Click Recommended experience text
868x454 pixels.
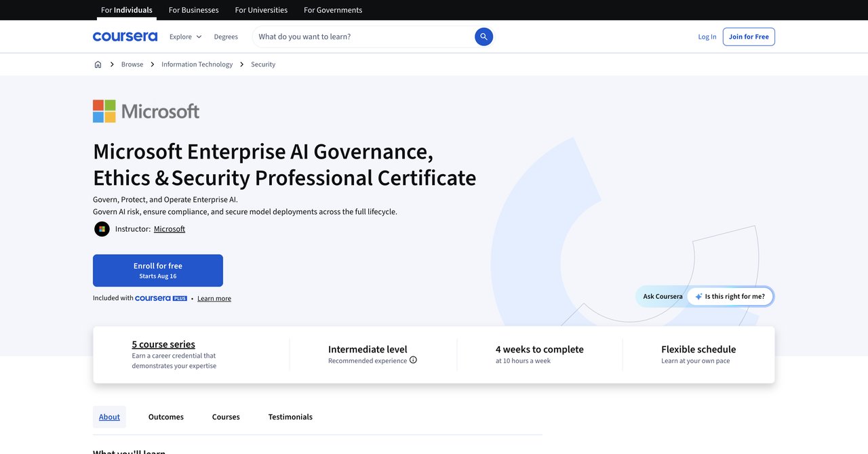(368, 360)
